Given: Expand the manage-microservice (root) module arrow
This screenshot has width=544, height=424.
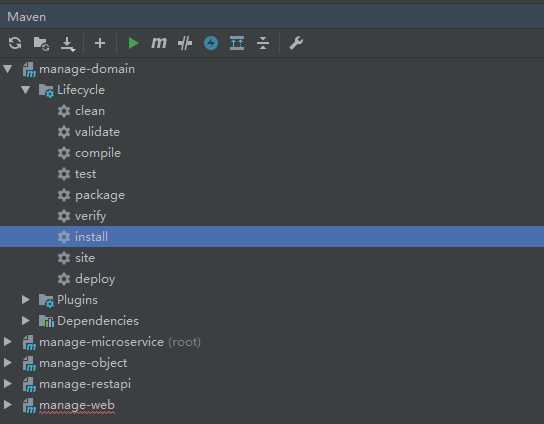Looking at the screenshot, I should 8,342.
